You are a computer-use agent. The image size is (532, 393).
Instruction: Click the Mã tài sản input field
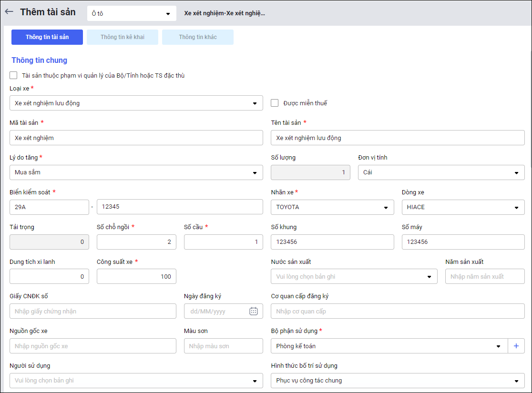coord(136,138)
